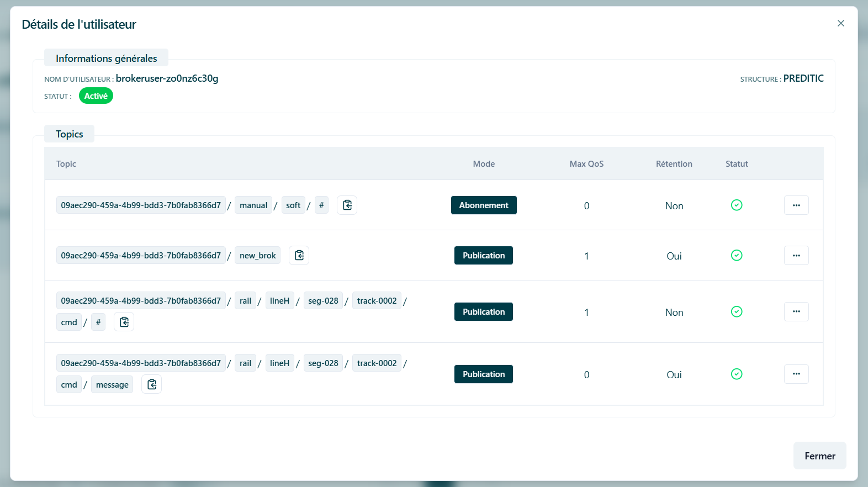Click username brokeruser-zo0nz6c30g
Viewport: 868px width, 487px height.
tap(167, 78)
